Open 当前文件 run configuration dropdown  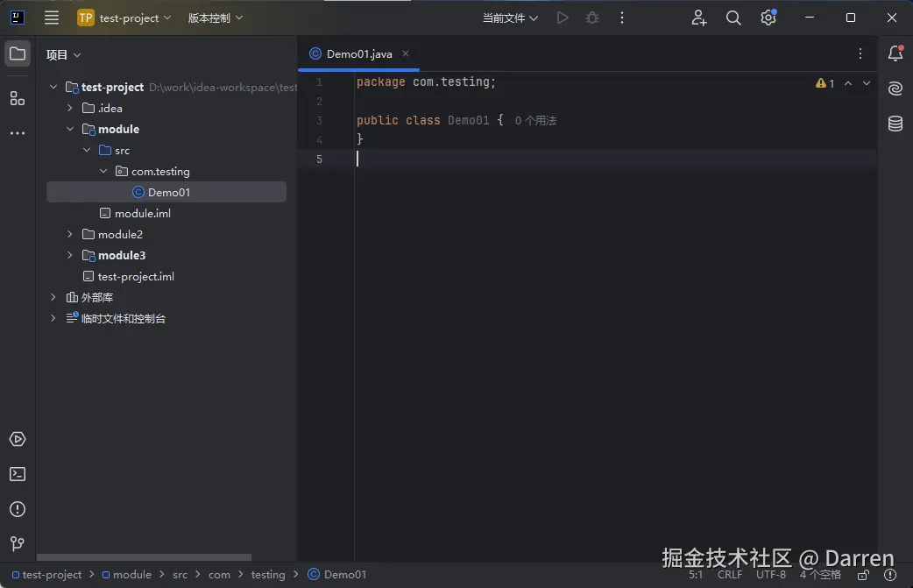tap(510, 18)
